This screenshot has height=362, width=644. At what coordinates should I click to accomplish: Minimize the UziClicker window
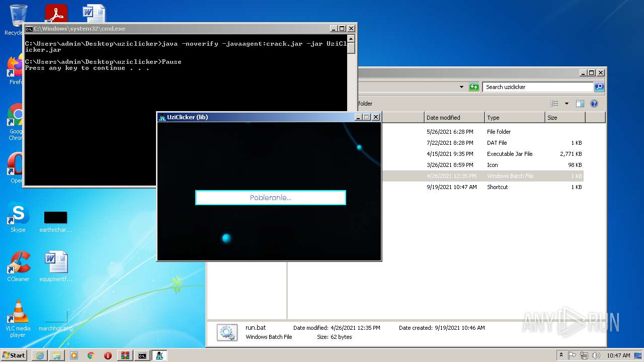(358, 117)
